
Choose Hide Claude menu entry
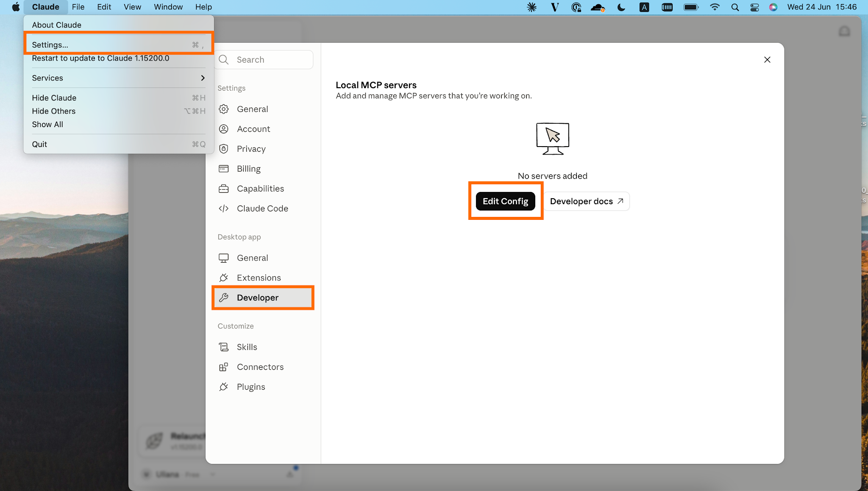[119, 98]
